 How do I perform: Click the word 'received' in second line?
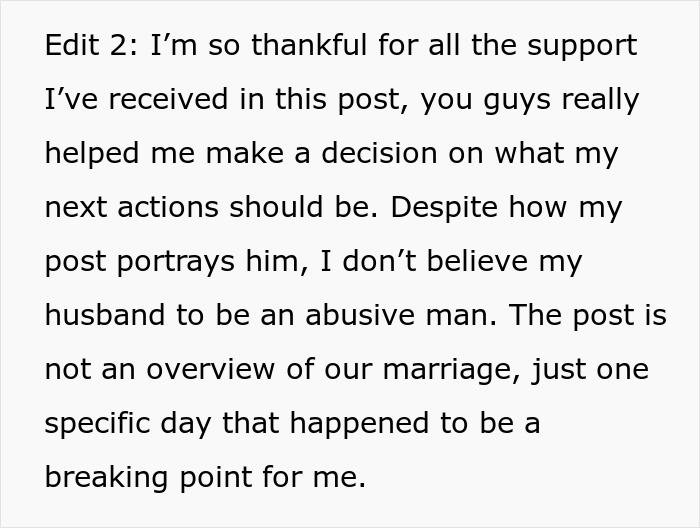(169, 99)
